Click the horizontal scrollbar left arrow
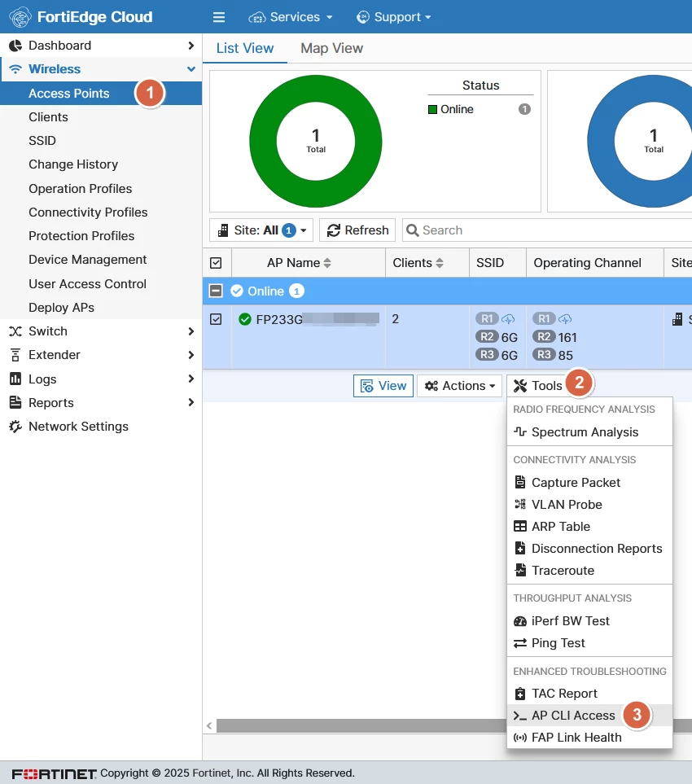This screenshot has height=784, width=692. [209, 725]
